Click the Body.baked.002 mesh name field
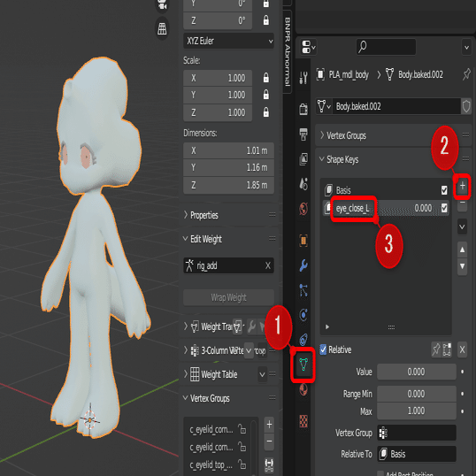The height and width of the screenshot is (476, 476). tap(396, 106)
